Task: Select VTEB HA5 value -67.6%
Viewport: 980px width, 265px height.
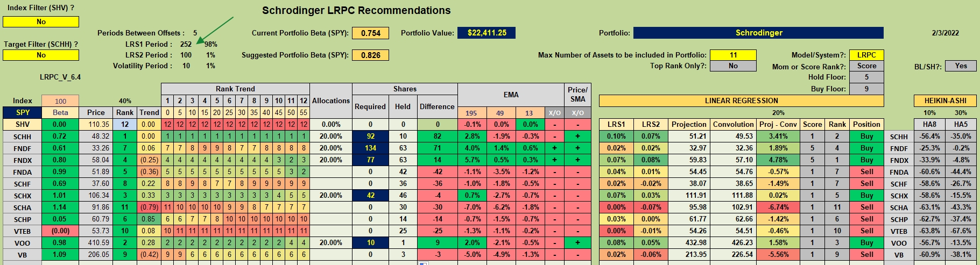Action: click(x=961, y=231)
